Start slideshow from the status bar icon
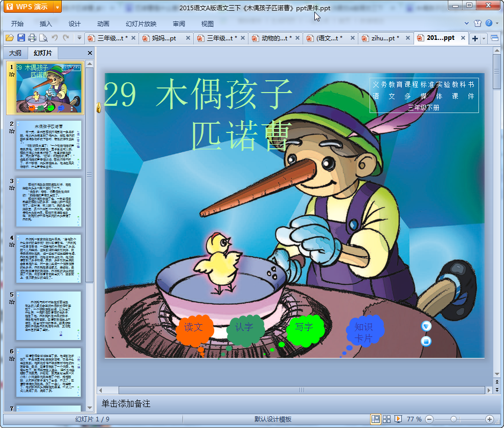Viewport: 504px width, 428px height. pos(398,419)
